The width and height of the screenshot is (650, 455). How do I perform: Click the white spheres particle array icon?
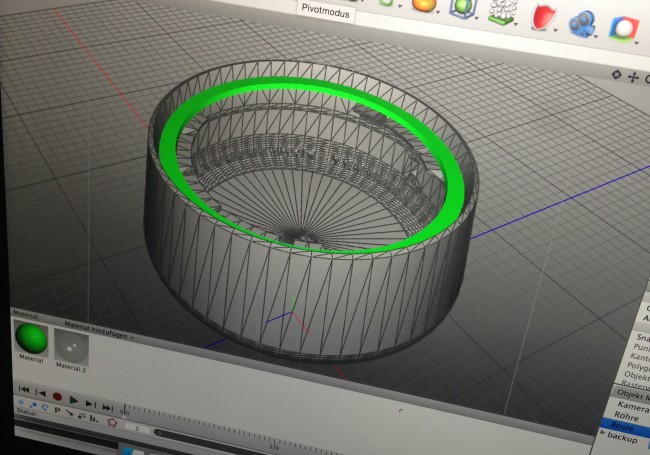point(503,11)
